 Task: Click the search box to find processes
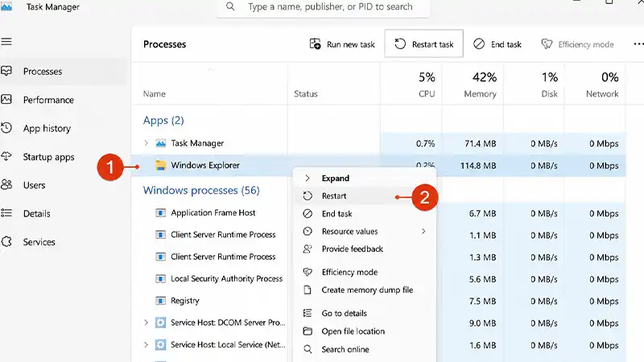(324, 7)
